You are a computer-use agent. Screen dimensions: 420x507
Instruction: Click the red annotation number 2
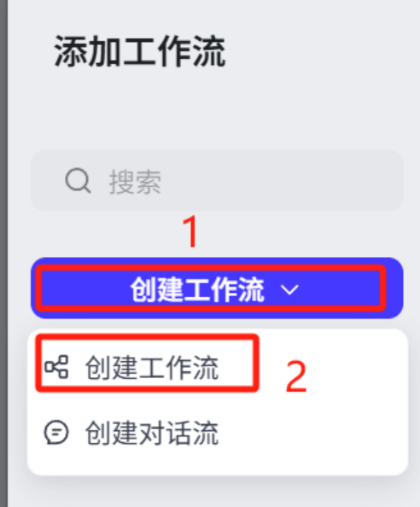pos(296,376)
